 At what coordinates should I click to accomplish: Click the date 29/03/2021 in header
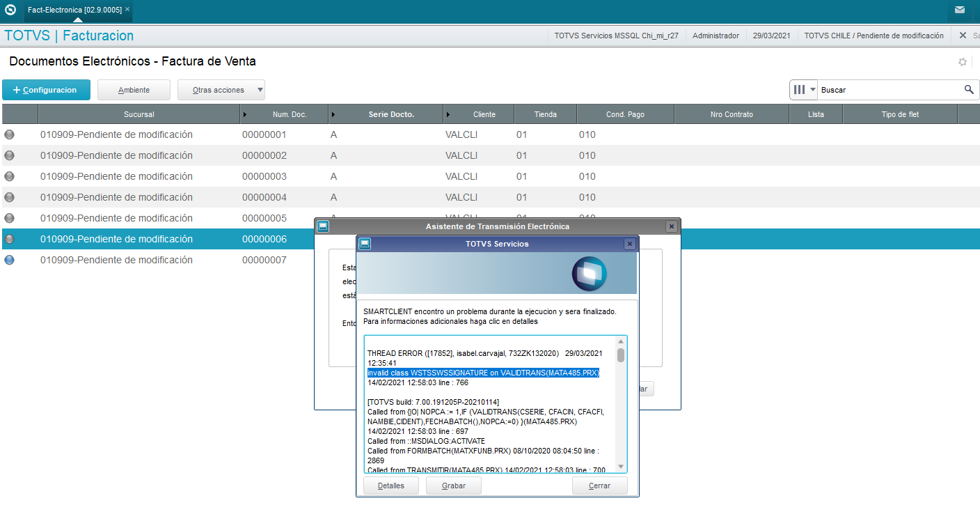pos(771,36)
